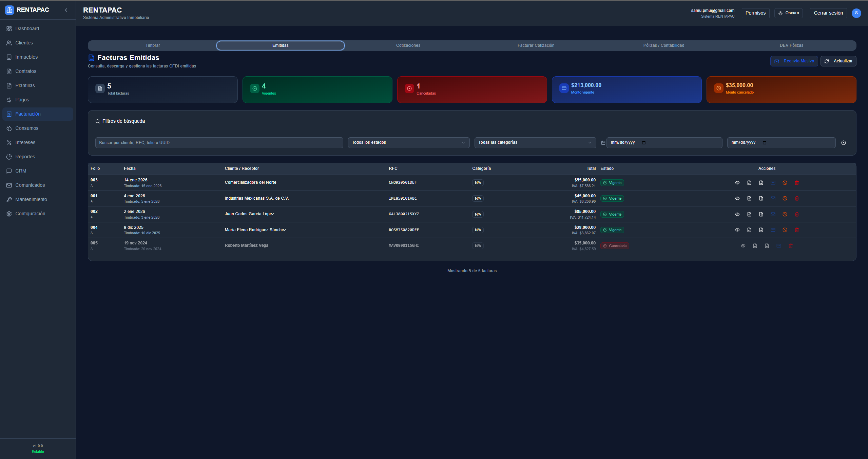Clear filters with the circled X icon

(x=843, y=143)
